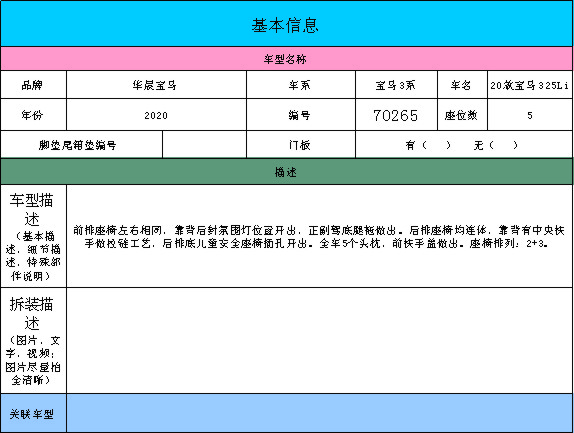Click the empty 脚垫尾箱垫编号 value field
This screenshot has width=574, height=433.
(x=204, y=145)
